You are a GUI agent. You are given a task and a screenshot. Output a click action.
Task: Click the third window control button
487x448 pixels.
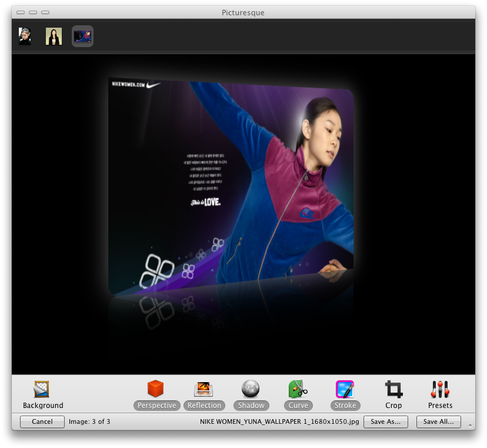pos(45,12)
